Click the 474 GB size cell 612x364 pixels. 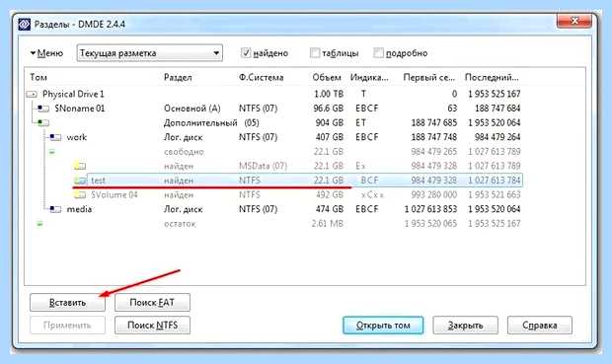pos(330,209)
